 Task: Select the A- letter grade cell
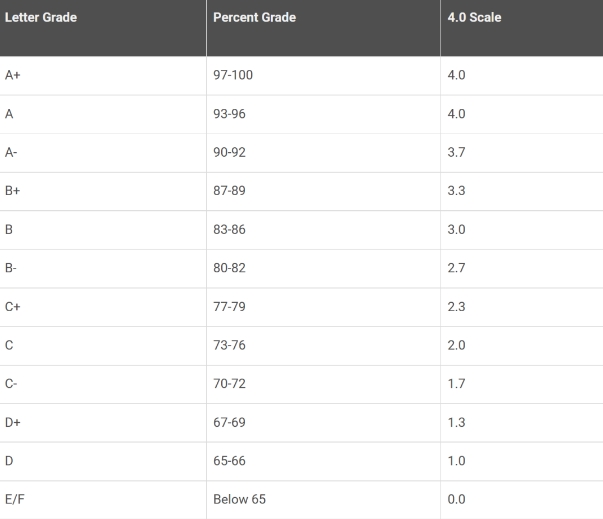pos(103,153)
